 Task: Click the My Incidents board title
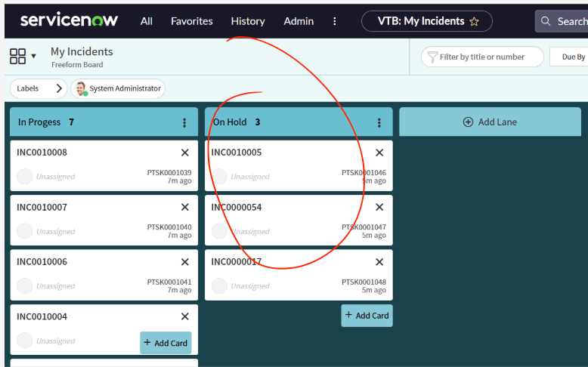pos(82,51)
